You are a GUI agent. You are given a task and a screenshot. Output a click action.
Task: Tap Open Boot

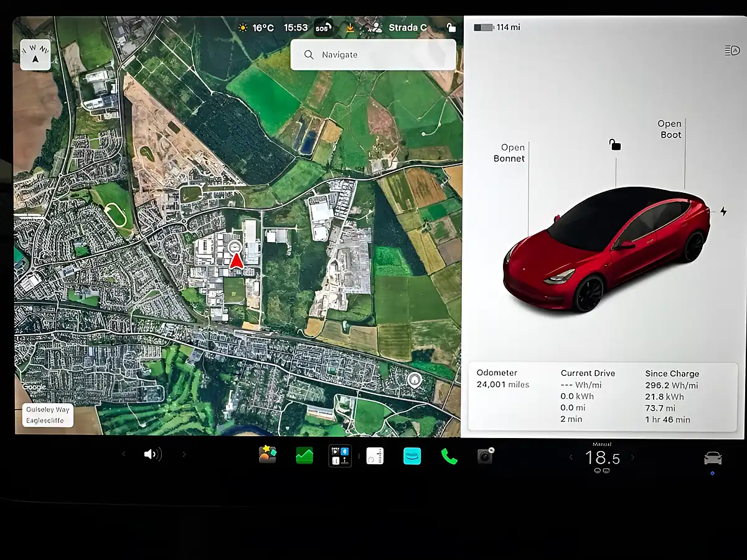670,129
